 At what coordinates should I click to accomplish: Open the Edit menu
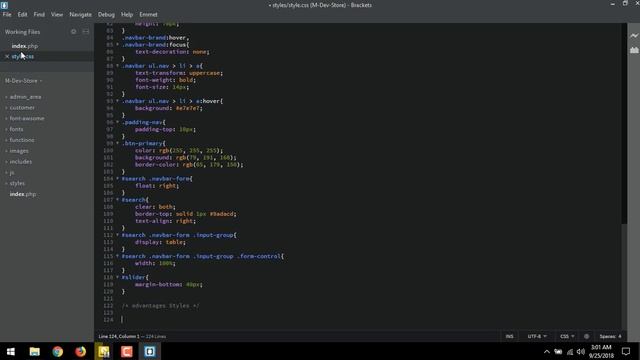pos(22,14)
